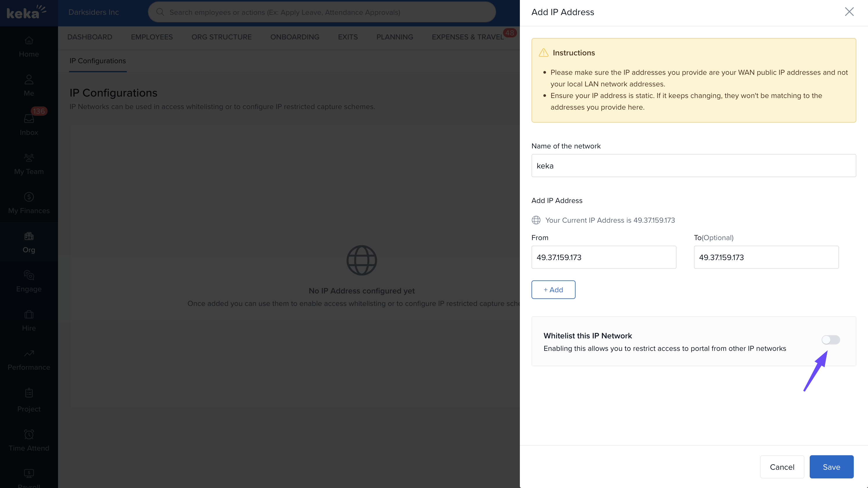Open the Engage sidebar icon
The width and height of the screenshot is (868, 488).
pyautogui.click(x=29, y=275)
